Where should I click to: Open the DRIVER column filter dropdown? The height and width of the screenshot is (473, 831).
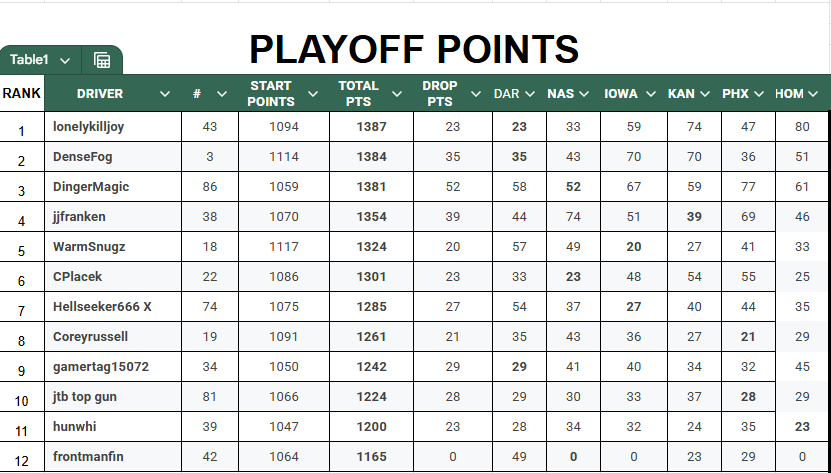tap(165, 94)
